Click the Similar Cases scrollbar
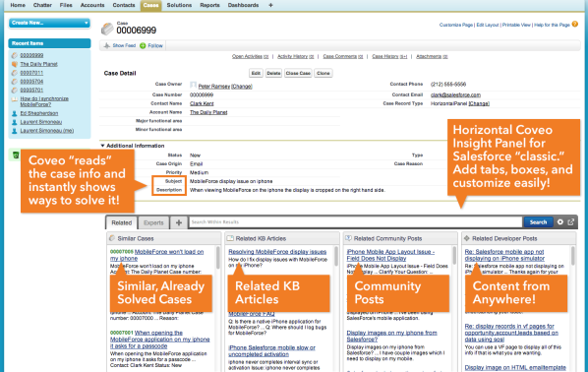 click(x=218, y=258)
